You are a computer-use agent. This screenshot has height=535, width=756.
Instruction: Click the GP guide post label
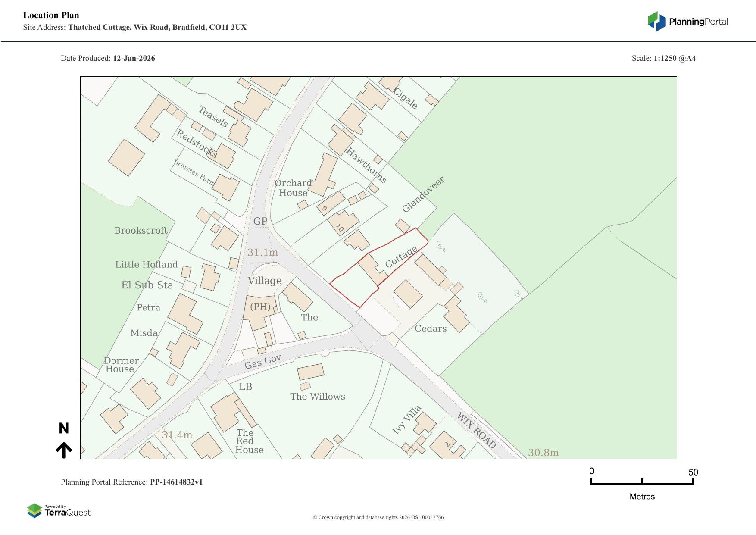260,221
